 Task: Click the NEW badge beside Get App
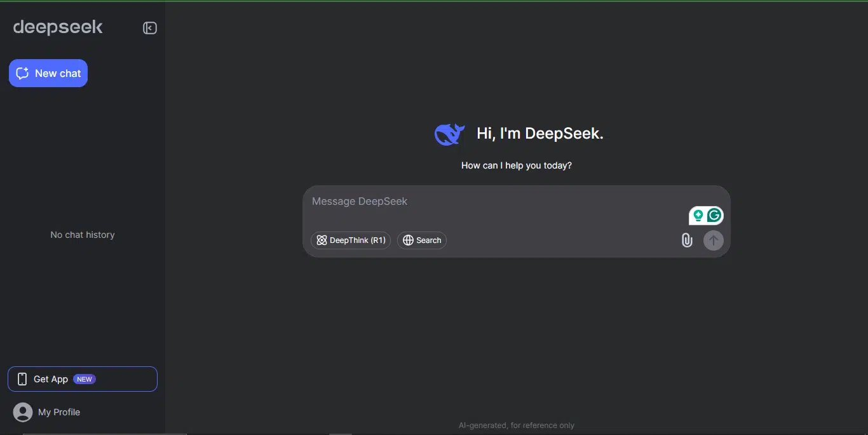(85, 379)
